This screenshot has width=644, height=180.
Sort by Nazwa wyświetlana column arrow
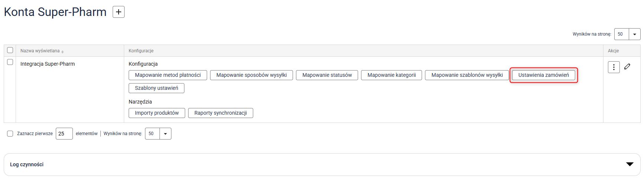62,51
